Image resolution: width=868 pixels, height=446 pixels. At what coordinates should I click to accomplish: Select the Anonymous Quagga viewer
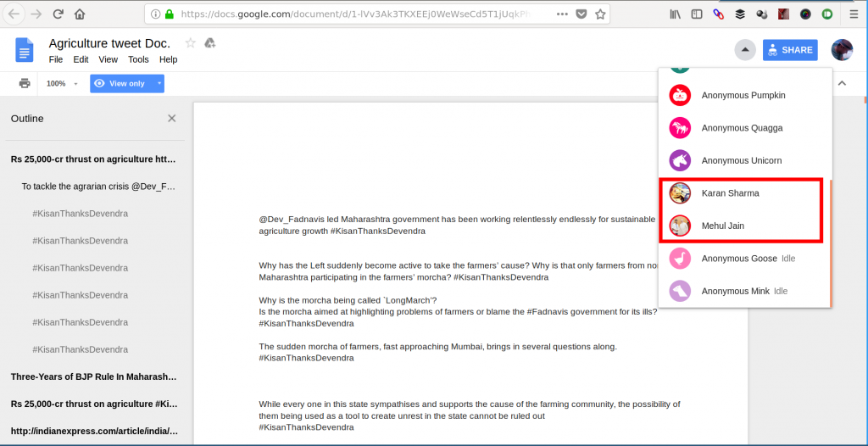pyautogui.click(x=744, y=128)
